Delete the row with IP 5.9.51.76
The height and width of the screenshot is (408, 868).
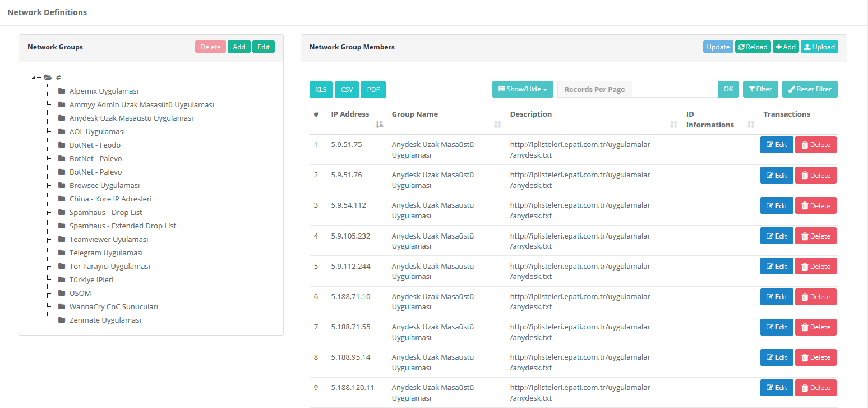point(816,175)
